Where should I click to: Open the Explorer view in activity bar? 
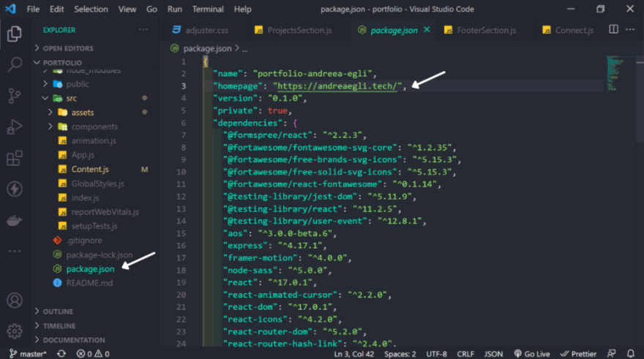[x=15, y=33]
